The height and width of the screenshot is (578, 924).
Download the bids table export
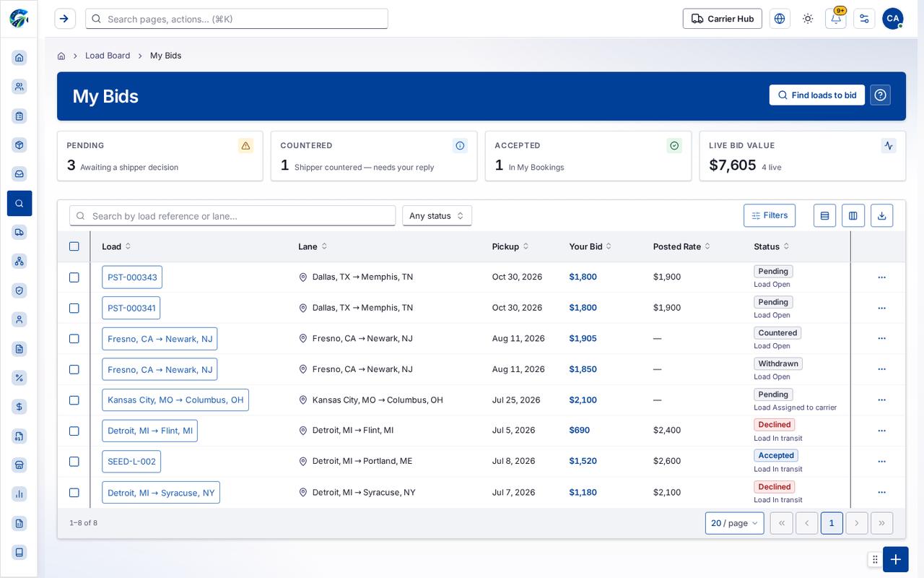click(881, 215)
